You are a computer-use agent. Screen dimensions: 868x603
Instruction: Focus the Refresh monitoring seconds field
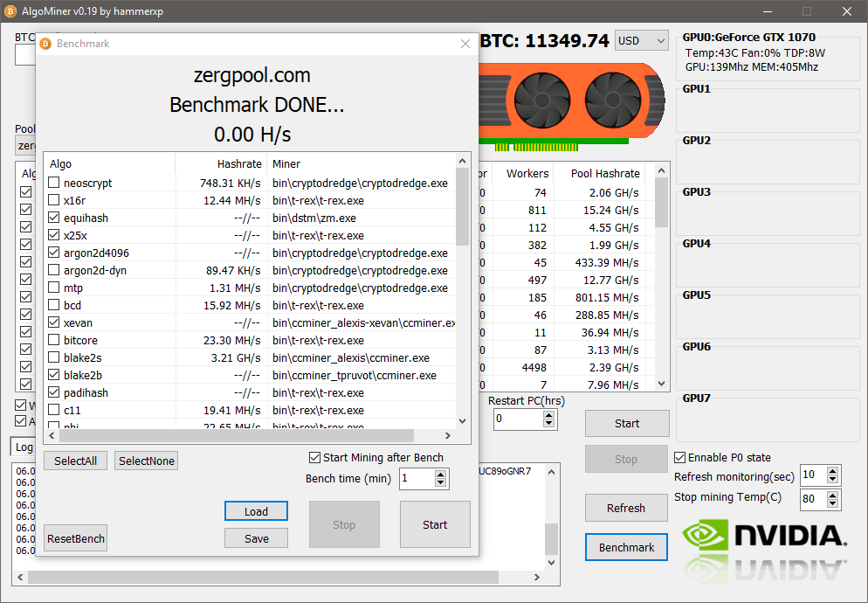(x=813, y=475)
